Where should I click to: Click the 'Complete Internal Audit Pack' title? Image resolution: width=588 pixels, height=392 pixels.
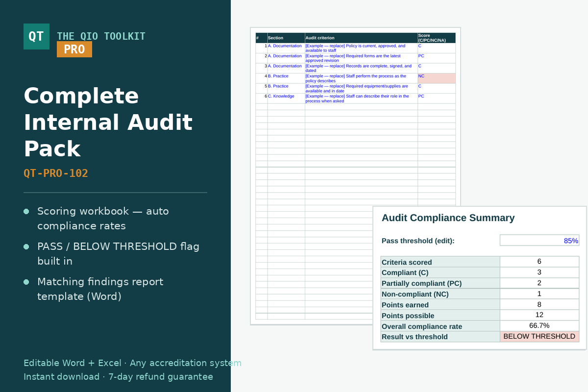tap(108, 122)
